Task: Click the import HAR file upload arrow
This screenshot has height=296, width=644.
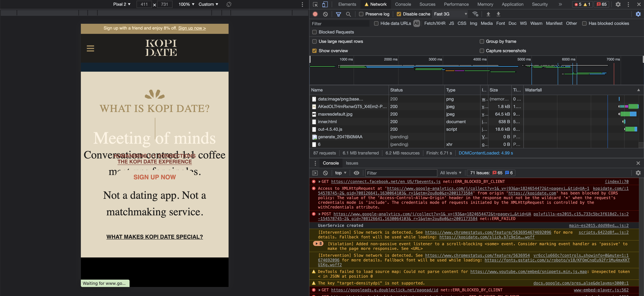Action: click(488, 14)
